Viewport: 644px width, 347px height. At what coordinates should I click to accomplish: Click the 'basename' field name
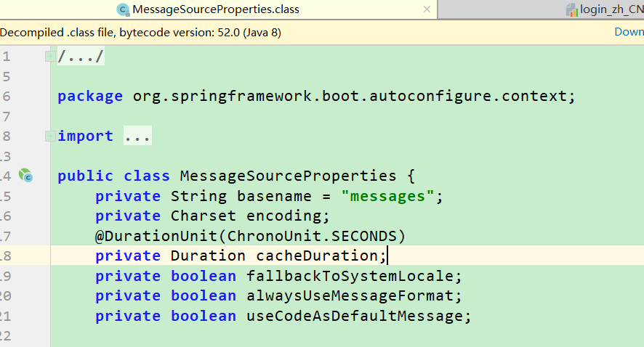(x=274, y=196)
